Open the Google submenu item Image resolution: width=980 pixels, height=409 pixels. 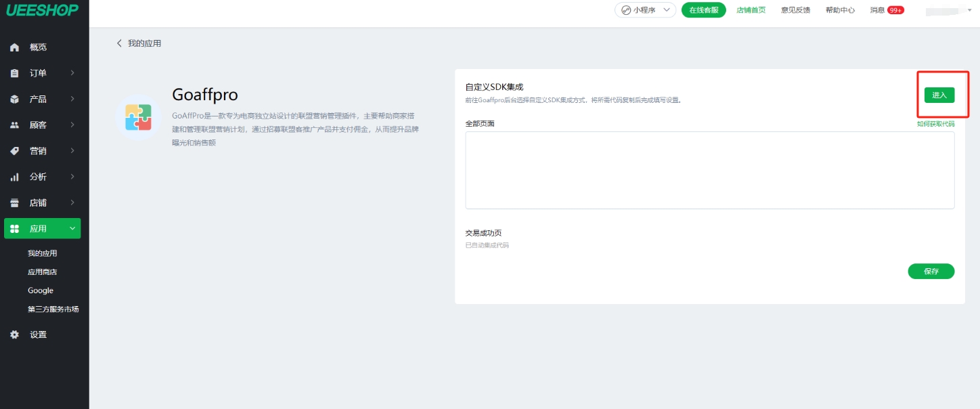click(x=41, y=290)
